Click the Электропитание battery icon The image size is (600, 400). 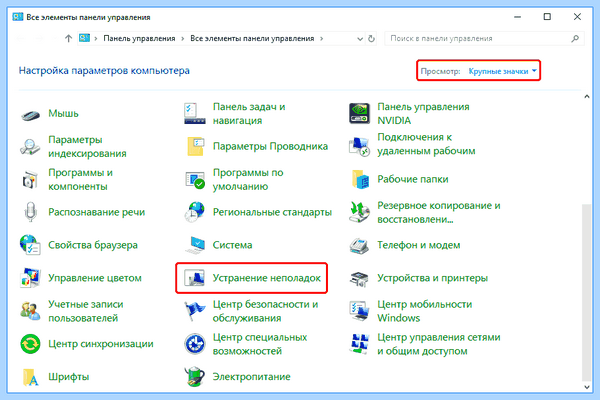point(195,377)
